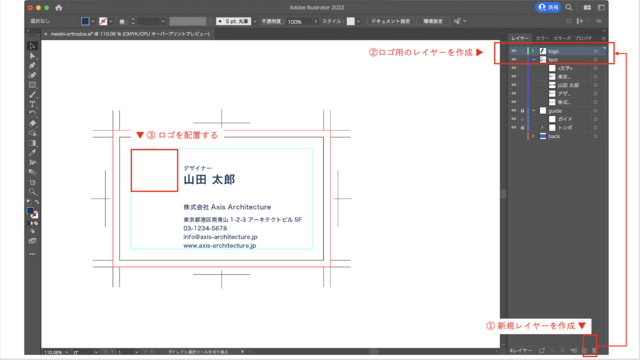Switch to the プロパティ panel tab

point(583,38)
